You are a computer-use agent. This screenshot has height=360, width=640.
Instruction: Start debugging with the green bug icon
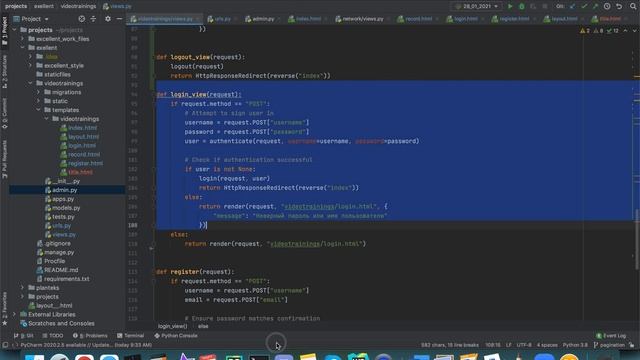point(522,6)
